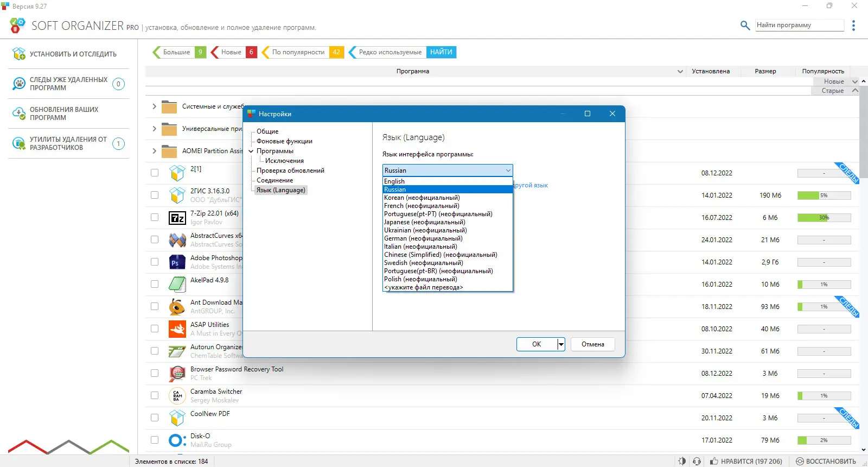
Task: Collapse the Программы node in settings tree
Action: [251, 151]
